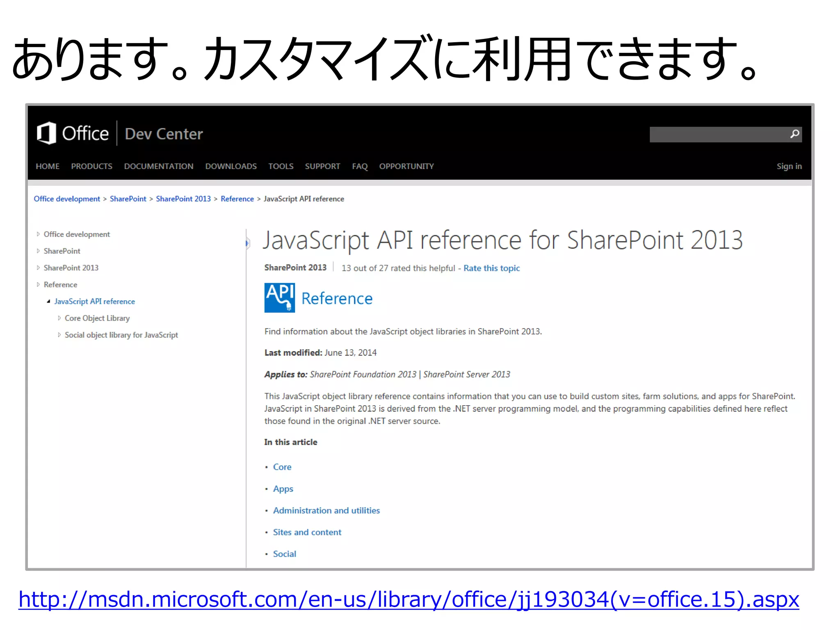840x630 pixels.
Task: Click Rate this topic link
Action: click(x=491, y=268)
